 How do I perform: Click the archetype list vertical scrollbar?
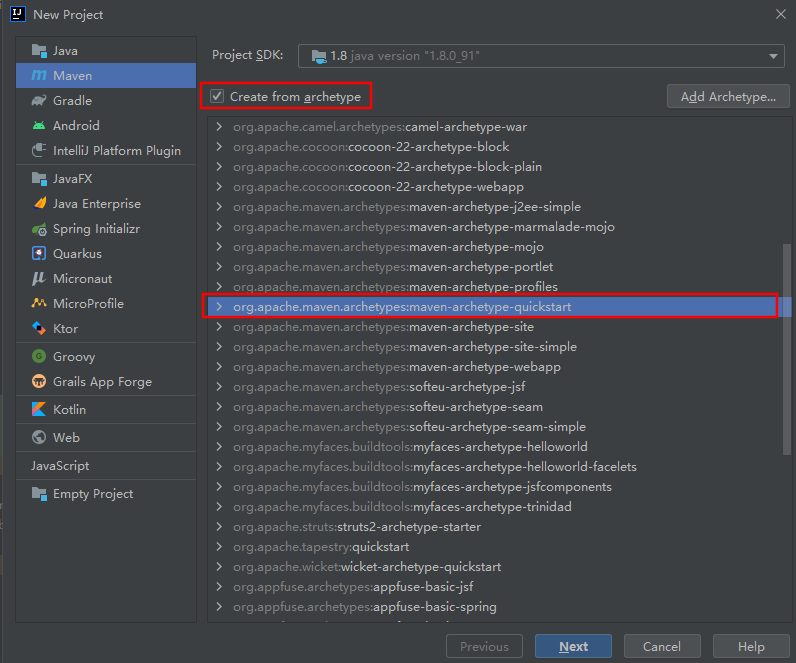[x=787, y=349]
